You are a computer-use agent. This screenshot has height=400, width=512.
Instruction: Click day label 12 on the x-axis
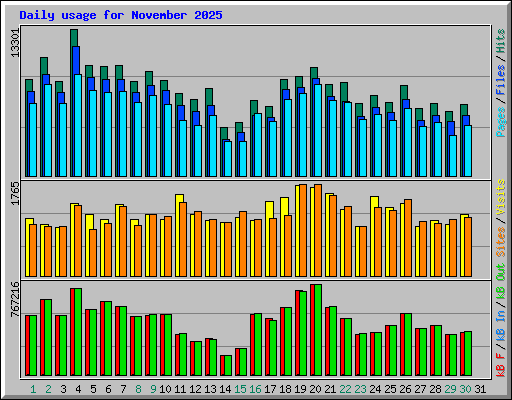click(195, 389)
